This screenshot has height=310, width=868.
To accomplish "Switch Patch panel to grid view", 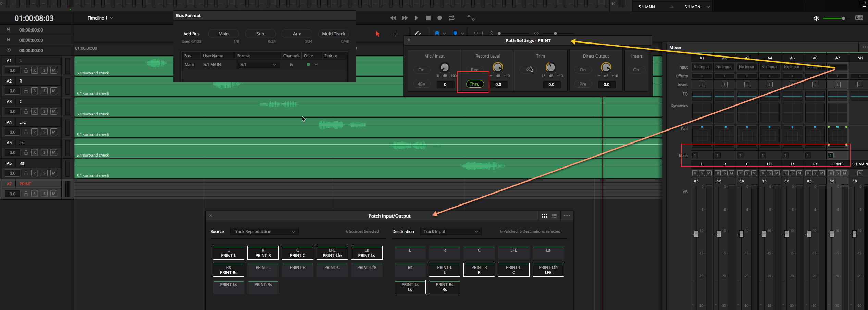I will pyautogui.click(x=544, y=216).
